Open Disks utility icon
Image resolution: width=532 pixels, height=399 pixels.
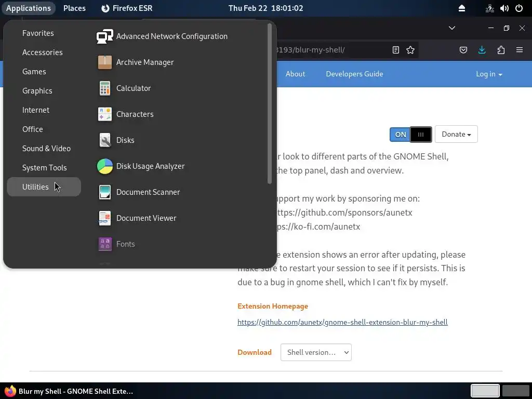(x=104, y=140)
